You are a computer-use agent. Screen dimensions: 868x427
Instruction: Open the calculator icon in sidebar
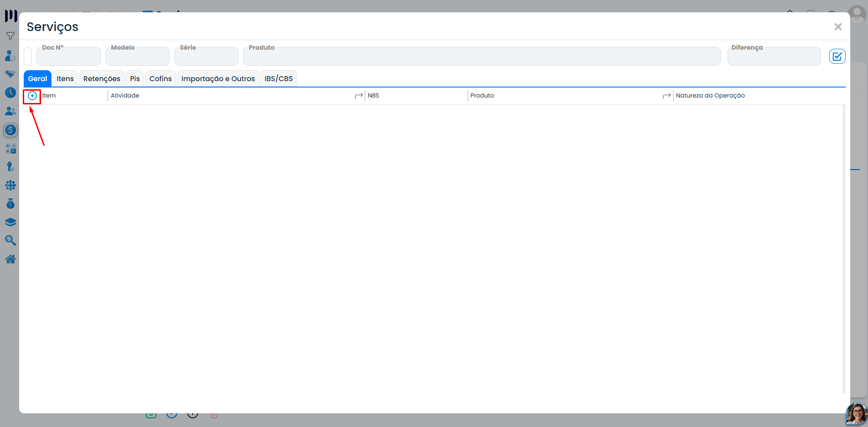pos(10,149)
